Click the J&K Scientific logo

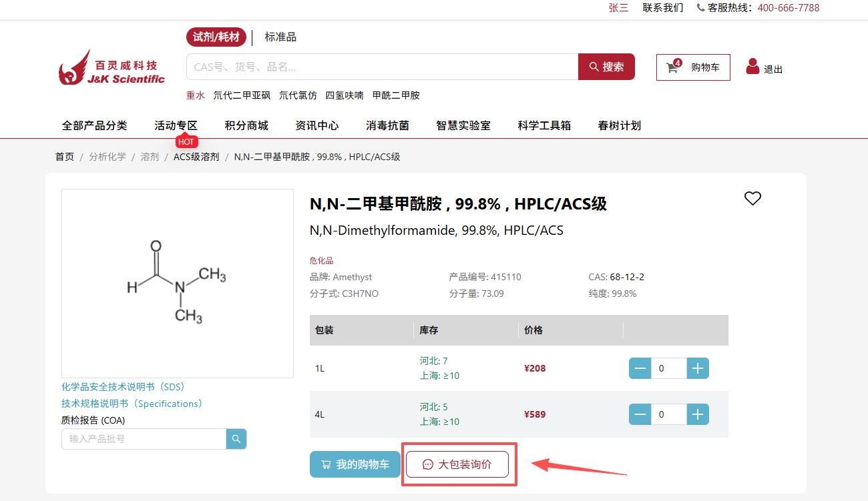[x=112, y=67]
